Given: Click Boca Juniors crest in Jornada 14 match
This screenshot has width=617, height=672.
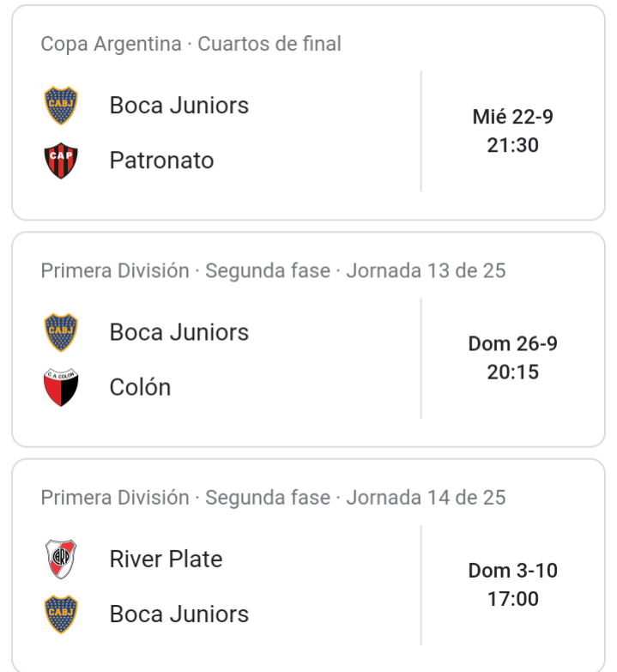Looking at the screenshot, I should pyautogui.click(x=61, y=614).
